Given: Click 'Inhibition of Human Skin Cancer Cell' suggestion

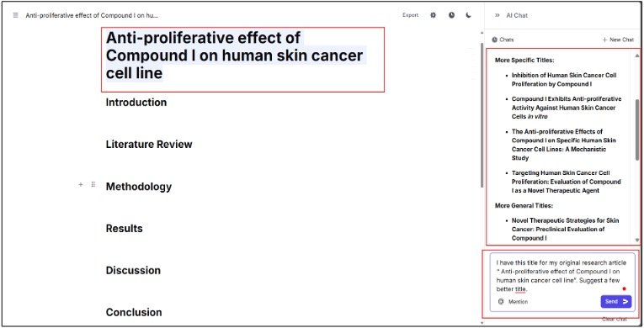Looking at the screenshot, I should click(563, 80).
